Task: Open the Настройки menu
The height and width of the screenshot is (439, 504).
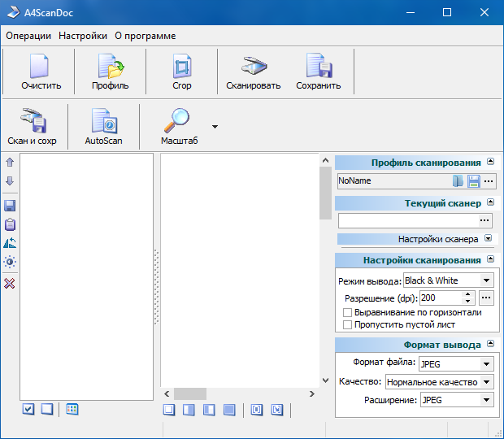Action: (x=83, y=36)
